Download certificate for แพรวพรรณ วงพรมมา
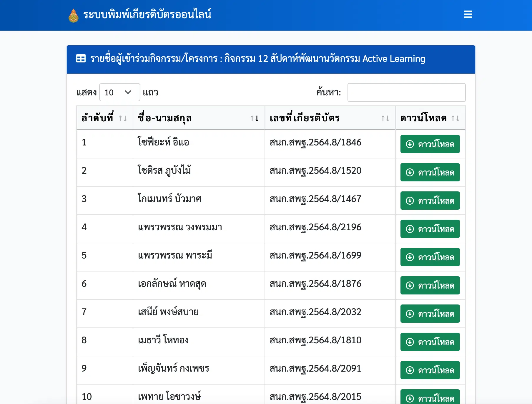532x404 pixels. tap(430, 229)
